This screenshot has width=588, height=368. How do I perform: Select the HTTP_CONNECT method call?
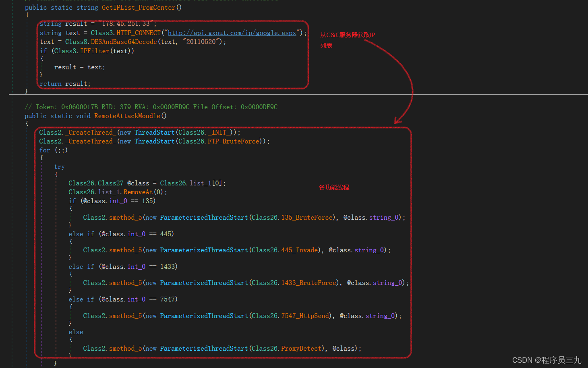pyautogui.click(x=139, y=33)
